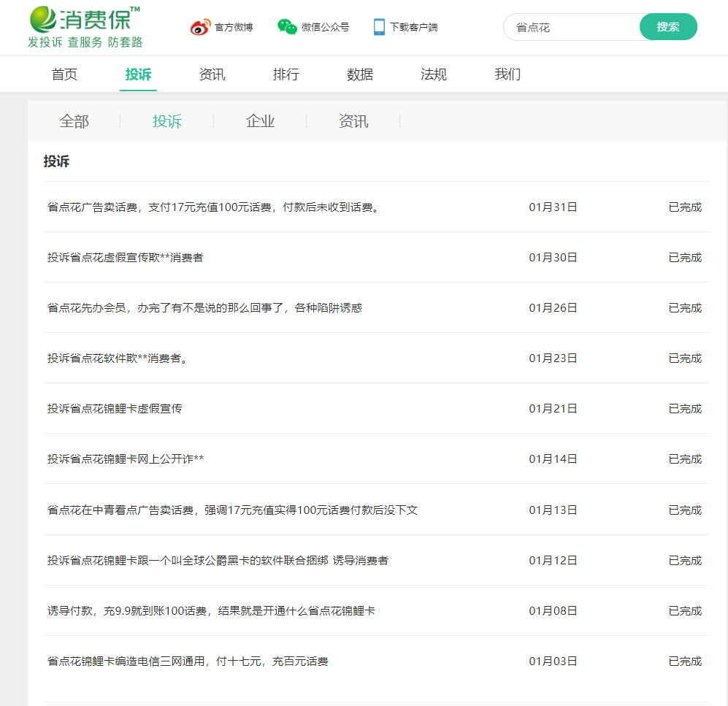Click the WeChat official account icon
Screen dimensions: 728x706
[x=287, y=26]
